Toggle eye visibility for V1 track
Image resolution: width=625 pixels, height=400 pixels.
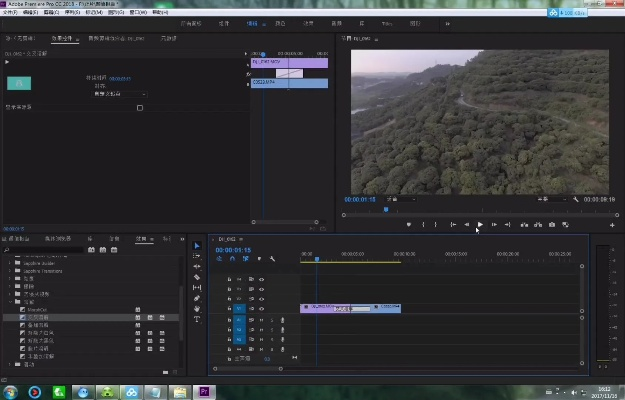tap(262, 309)
